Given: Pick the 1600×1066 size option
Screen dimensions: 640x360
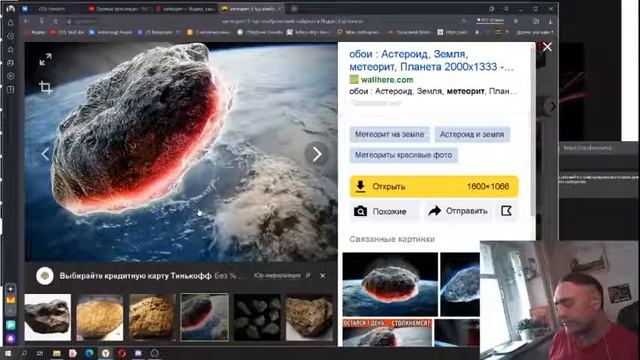Looking at the screenshot, I should pyautogui.click(x=488, y=187).
